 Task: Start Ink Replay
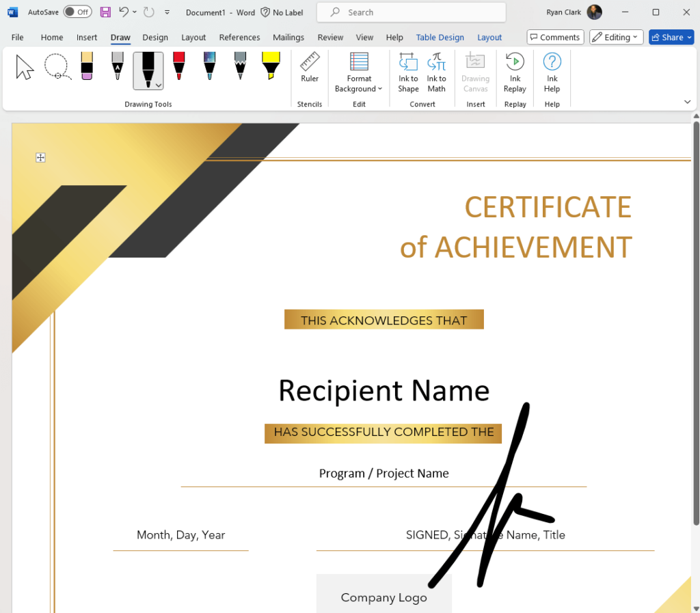515,72
